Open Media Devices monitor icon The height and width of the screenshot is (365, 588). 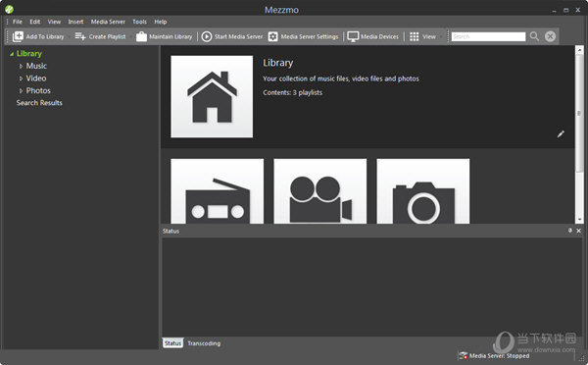click(353, 36)
